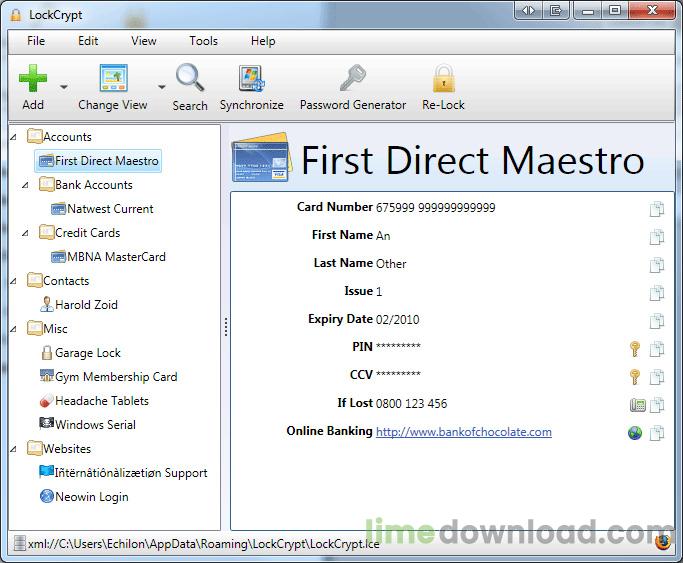Open the Password Generator
Viewport: 683px width, 563px height.
tap(353, 85)
